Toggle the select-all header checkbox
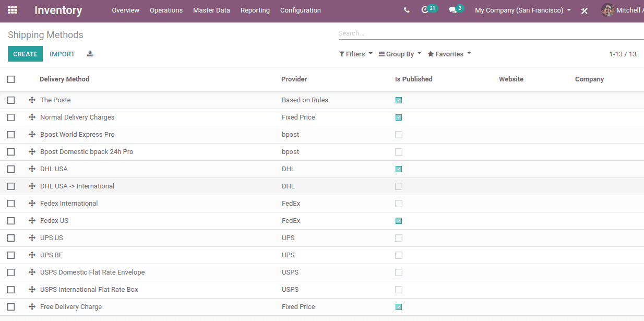Image resolution: width=644 pixels, height=321 pixels. 11,79
